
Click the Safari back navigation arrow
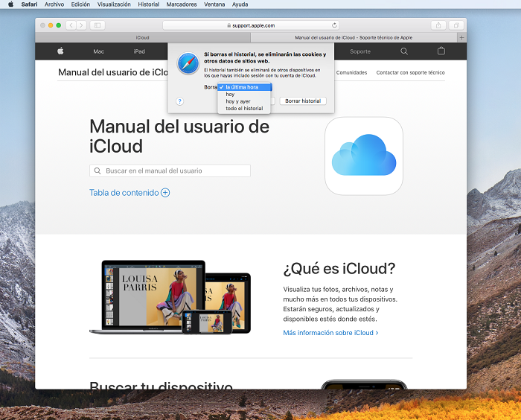click(x=71, y=25)
